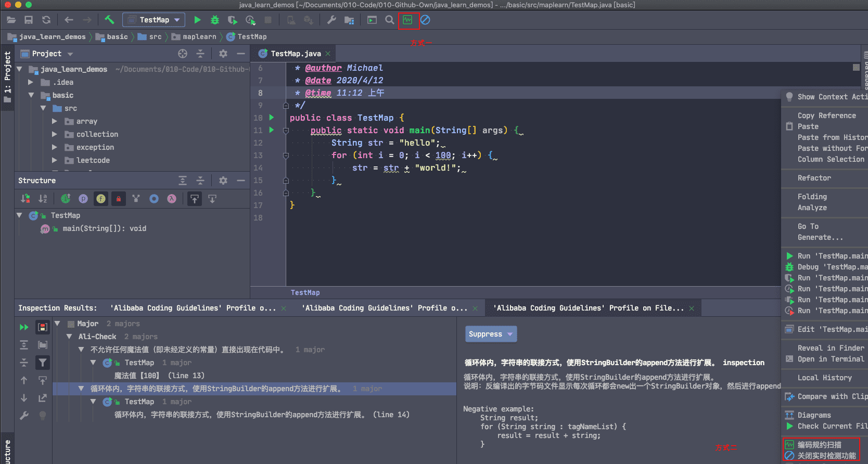Click the Build project hammer icon
868x464 pixels.
109,20
